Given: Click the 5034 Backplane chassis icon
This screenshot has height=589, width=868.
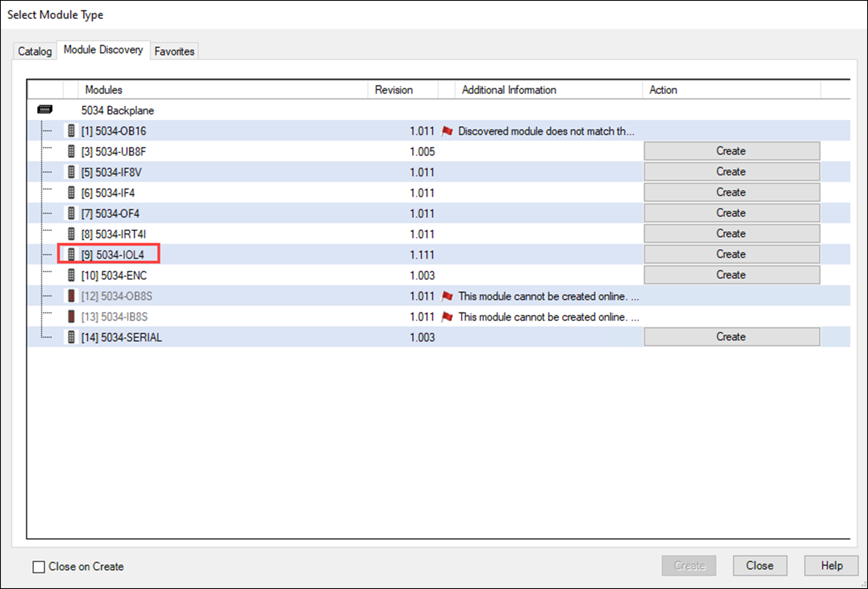Looking at the screenshot, I should 45,110.
